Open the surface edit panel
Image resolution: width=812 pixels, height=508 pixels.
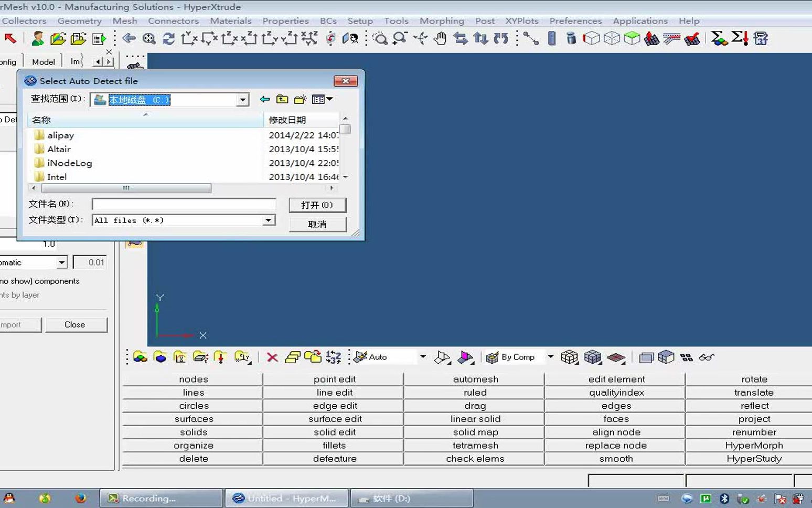335,419
